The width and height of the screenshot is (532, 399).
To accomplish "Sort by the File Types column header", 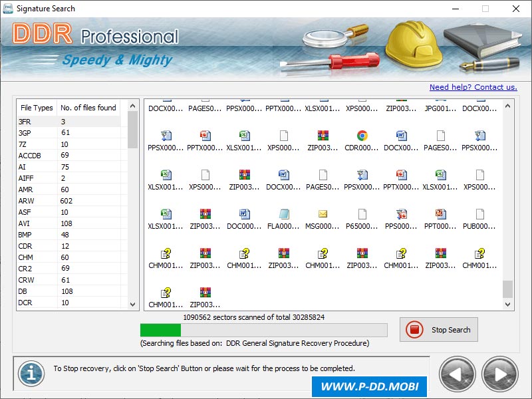I will tap(37, 107).
